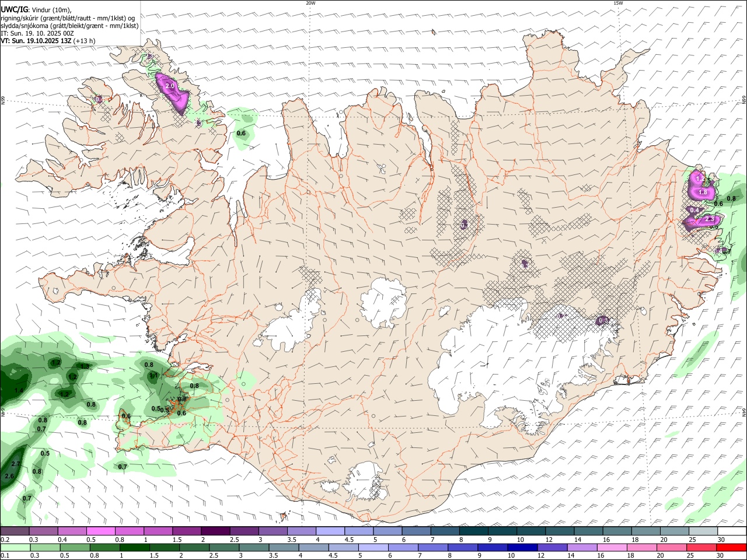Click the '25' label under the top legend row
The height and width of the screenshot is (560, 747).
[692, 540]
